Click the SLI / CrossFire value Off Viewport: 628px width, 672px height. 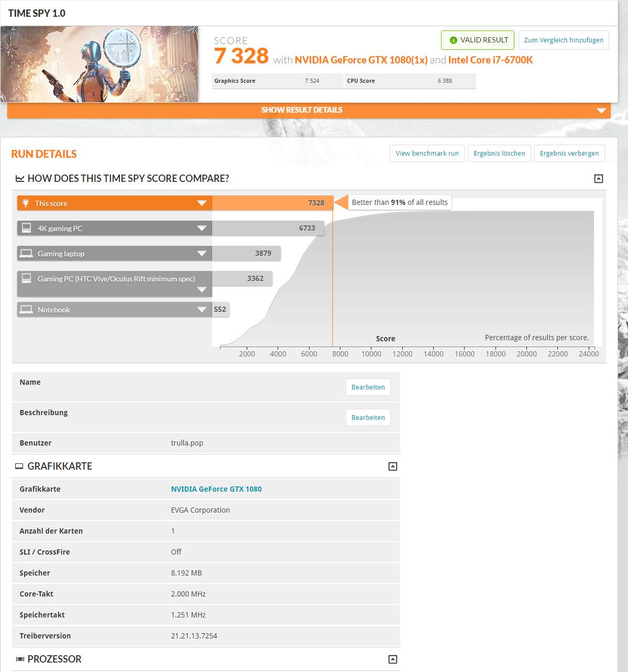[x=176, y=552]
